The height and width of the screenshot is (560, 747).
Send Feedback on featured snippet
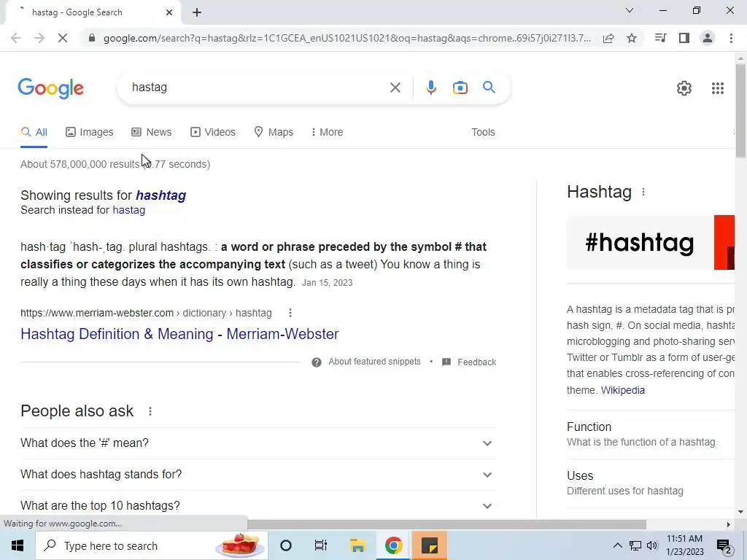pyautogui.click(x=477, y=362)
